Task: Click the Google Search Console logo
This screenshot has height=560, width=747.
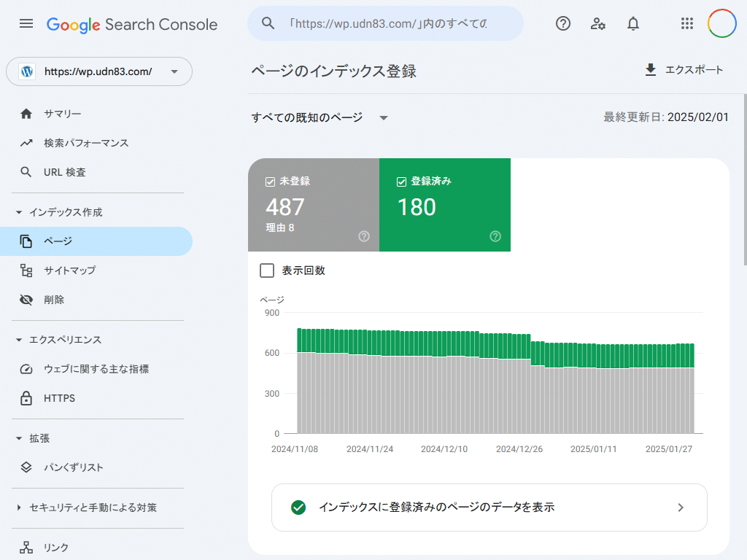Action: pyautogui.click(x=132, y=24)
